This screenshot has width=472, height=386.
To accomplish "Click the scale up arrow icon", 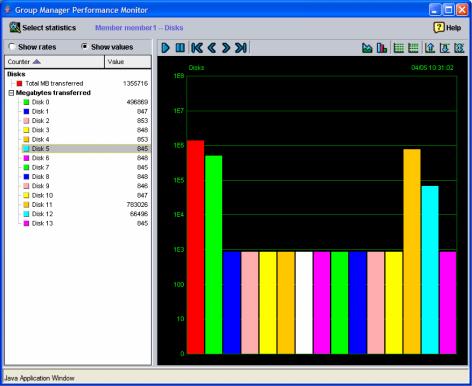I will pos(430,48).
